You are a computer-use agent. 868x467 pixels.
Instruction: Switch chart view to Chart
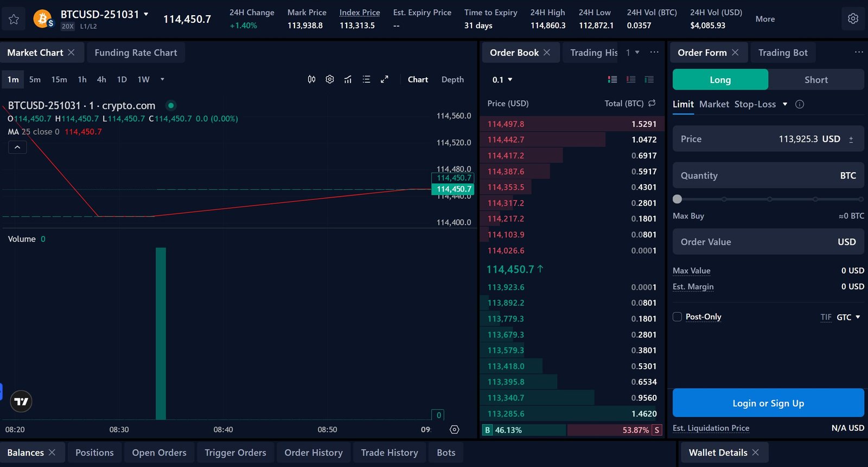click(x=418, y=79)
